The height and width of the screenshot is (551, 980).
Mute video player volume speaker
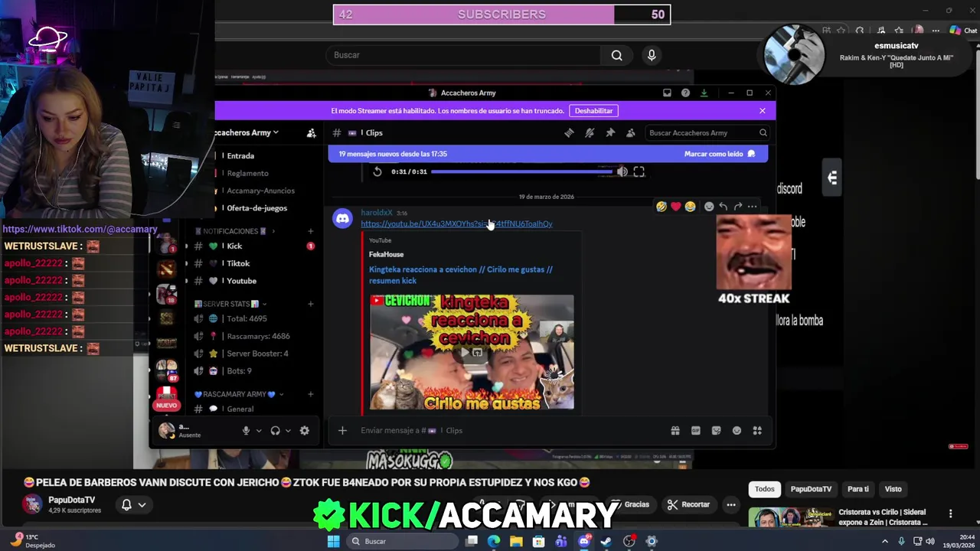pos(622,171)
